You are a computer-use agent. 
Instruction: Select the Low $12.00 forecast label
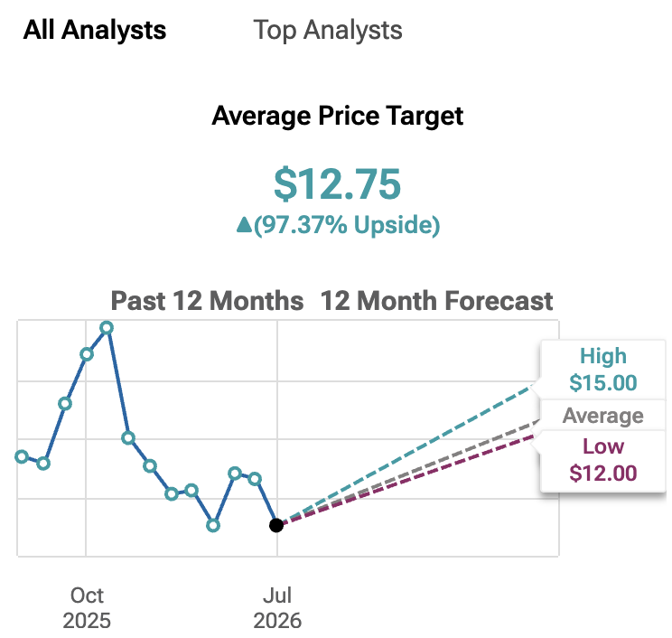coord(603,460)
